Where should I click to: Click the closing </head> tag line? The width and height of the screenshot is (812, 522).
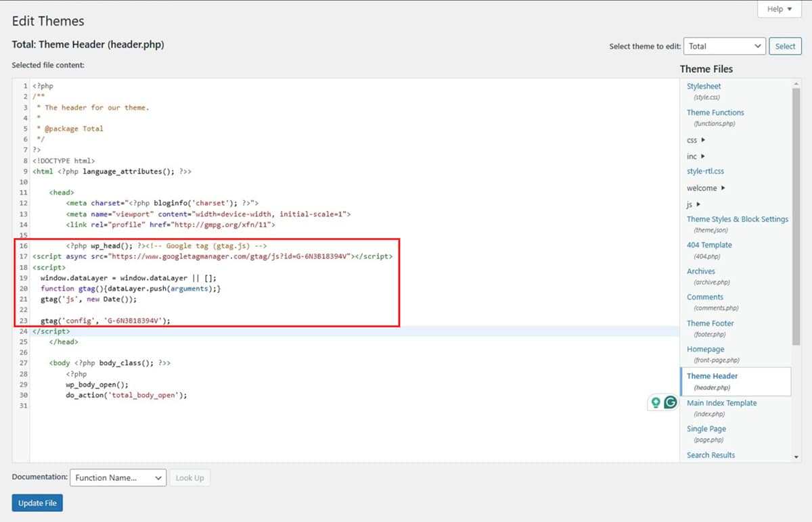64,342
